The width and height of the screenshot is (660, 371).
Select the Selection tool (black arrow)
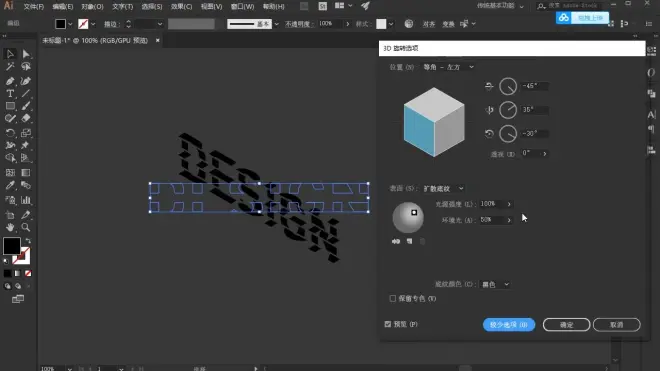[x=10, y=54]
